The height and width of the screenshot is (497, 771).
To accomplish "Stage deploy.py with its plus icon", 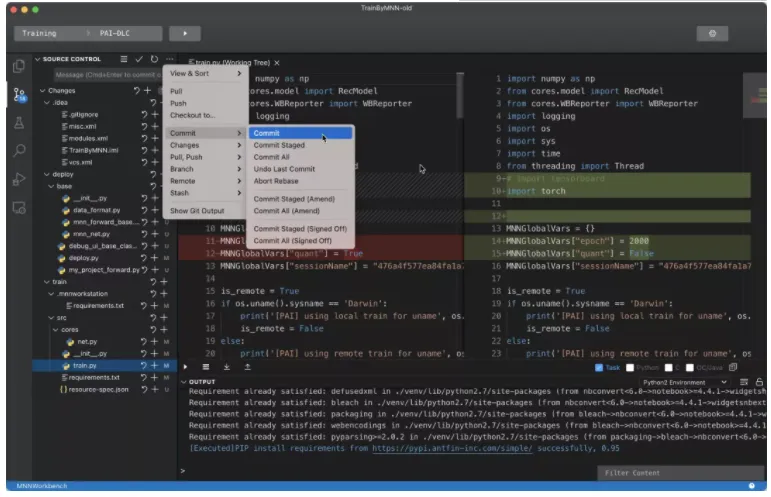I will 154,258.
